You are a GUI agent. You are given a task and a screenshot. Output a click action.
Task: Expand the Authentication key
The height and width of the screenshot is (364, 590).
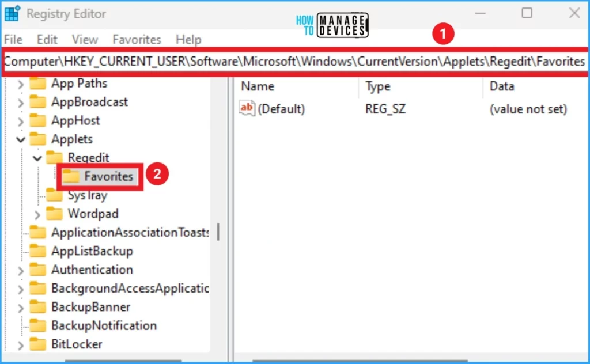pyautogui.click(x=21, y=271)
